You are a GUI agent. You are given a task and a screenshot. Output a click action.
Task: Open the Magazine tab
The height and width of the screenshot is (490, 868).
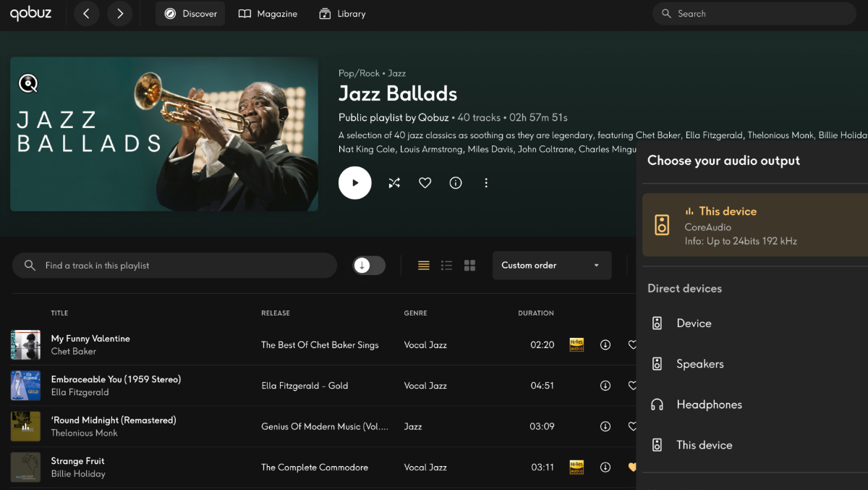(x=268, y=14)
